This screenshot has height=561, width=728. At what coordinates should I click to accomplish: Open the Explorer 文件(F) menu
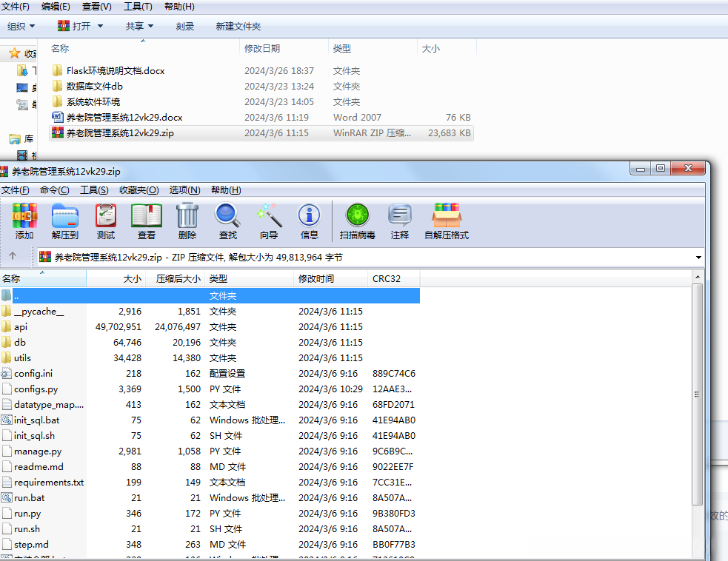16,7
